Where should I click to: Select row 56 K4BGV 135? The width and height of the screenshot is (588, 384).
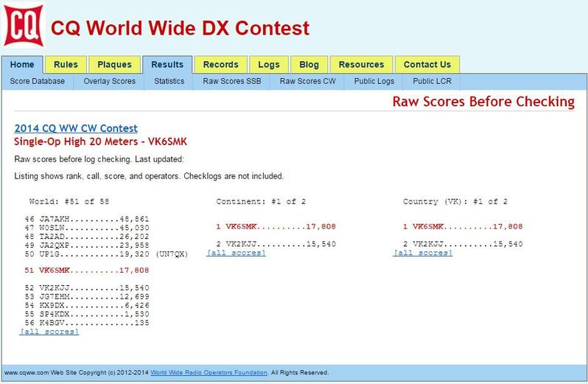tap(87, 323)
